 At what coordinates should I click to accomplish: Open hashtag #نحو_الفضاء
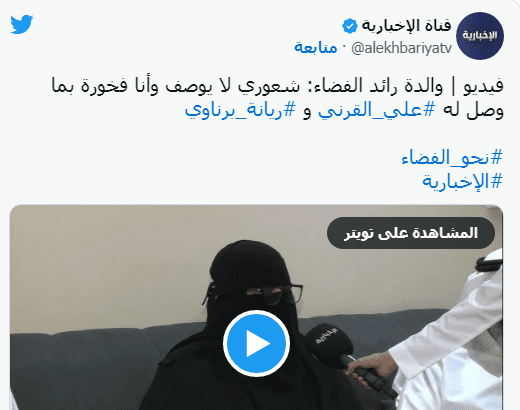point(452,157)
